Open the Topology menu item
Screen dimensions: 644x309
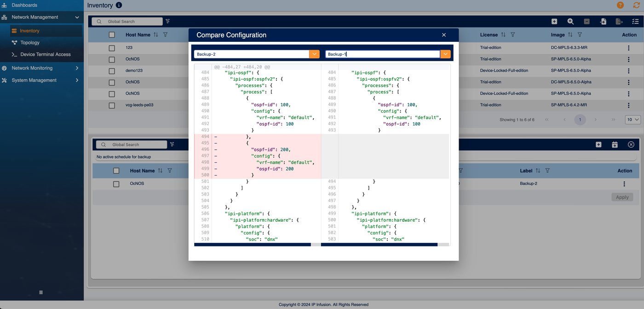click(x=30, y=42)
